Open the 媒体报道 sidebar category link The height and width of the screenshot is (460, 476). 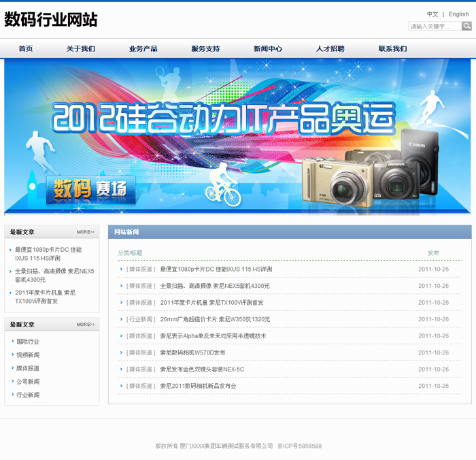click(x=28, y=368)
